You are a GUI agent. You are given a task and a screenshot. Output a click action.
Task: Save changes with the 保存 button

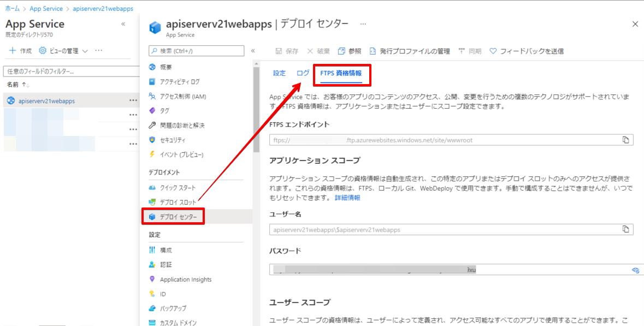click(x=288, y=51)
